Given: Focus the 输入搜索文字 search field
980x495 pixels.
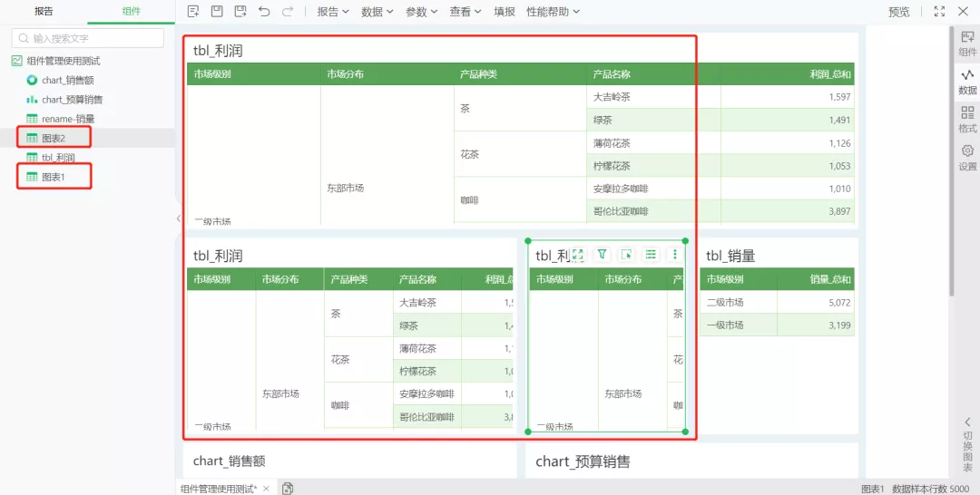Looking at the screenshot, I should pos(88,38).
